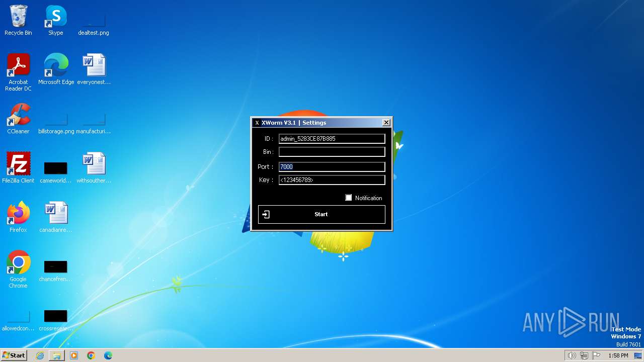The height and width of the screenshot is (362, 644).
Task: Close the XWorm V3.1 Settings window
Action: click(386, 123)
